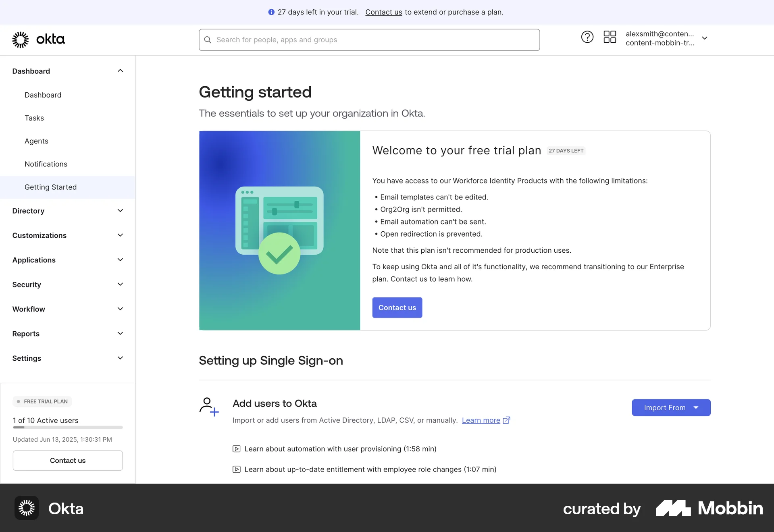Open the account dropdown for alexsmith
Viewport: 774px width, 532px height.
[x=705, y=38]
